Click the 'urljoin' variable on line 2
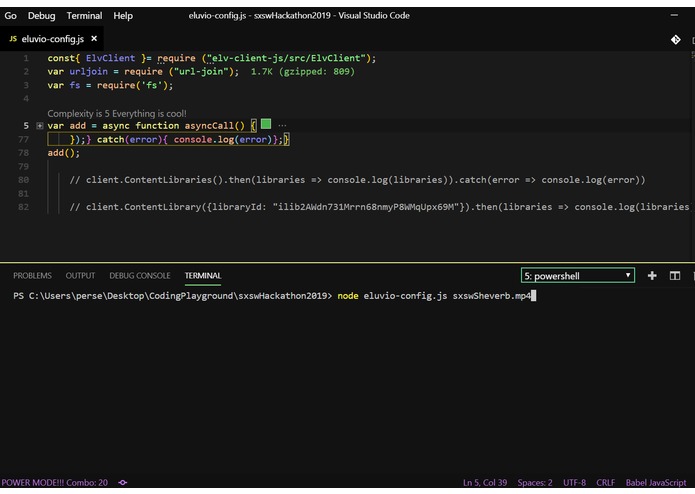Viewport: 695px width, 494px height. point(88,71)
